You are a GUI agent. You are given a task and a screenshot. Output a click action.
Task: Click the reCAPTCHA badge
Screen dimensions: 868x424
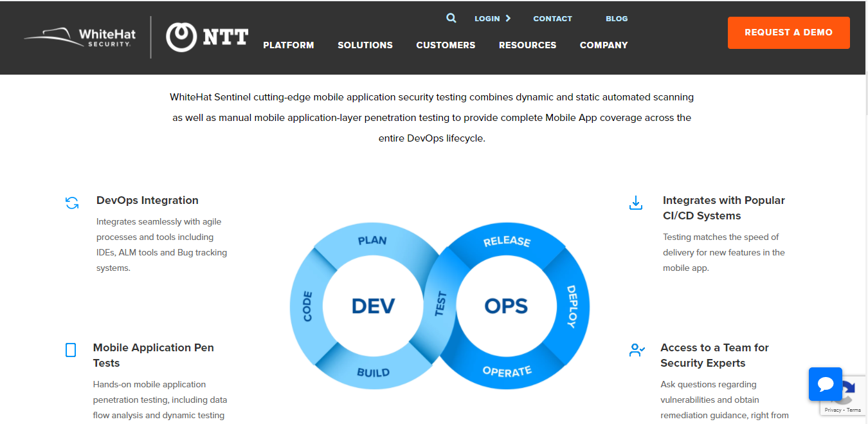pyautogui.click(x=844, y=395)
